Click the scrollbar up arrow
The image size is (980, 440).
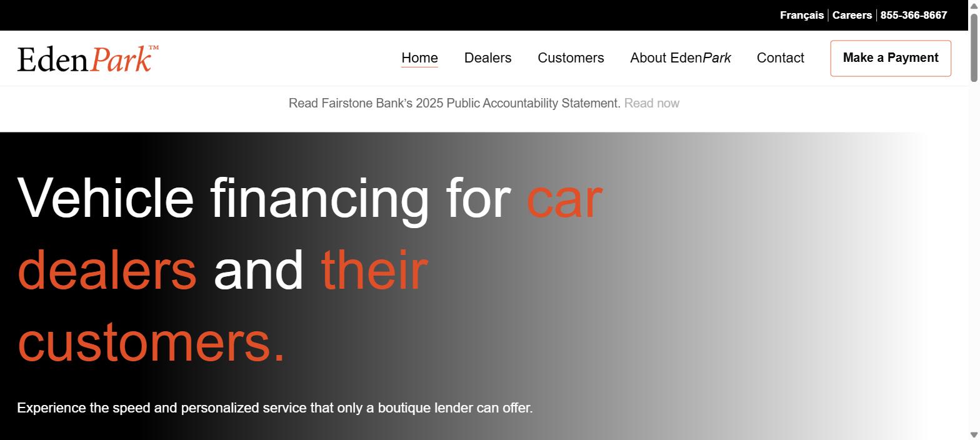(x=974, y=5)
